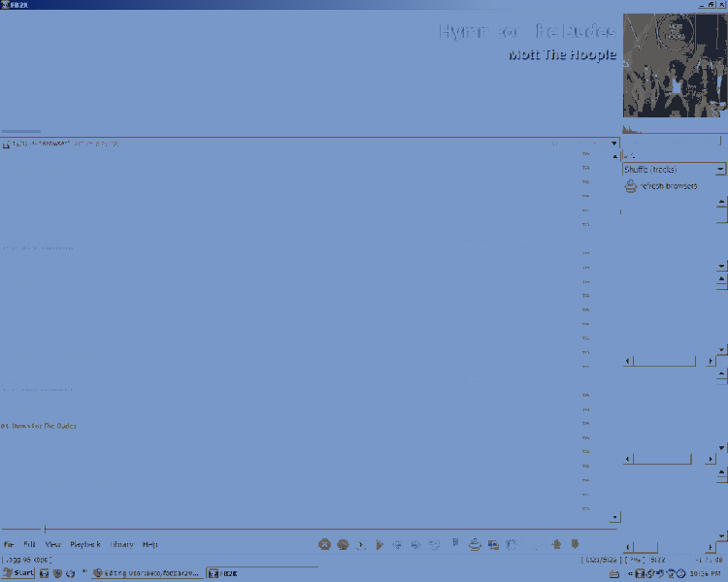This screenshot has height=582, width=728.
Task: Select the Hymn For The Dudes track row
Action: coord(39,426)
